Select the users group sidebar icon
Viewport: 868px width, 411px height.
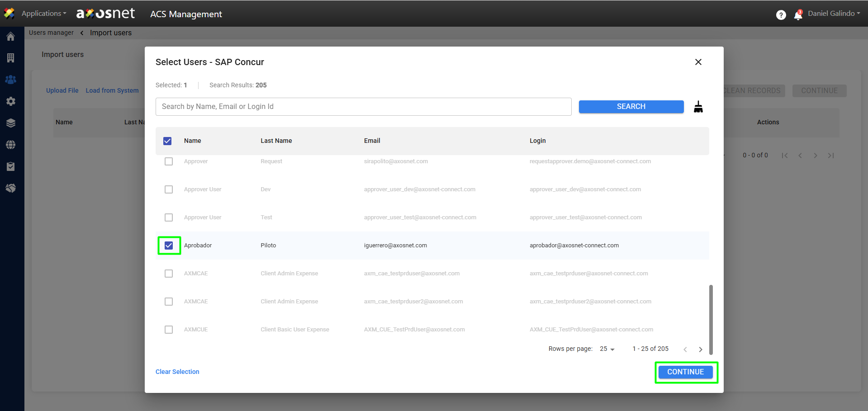click(11, 80)
